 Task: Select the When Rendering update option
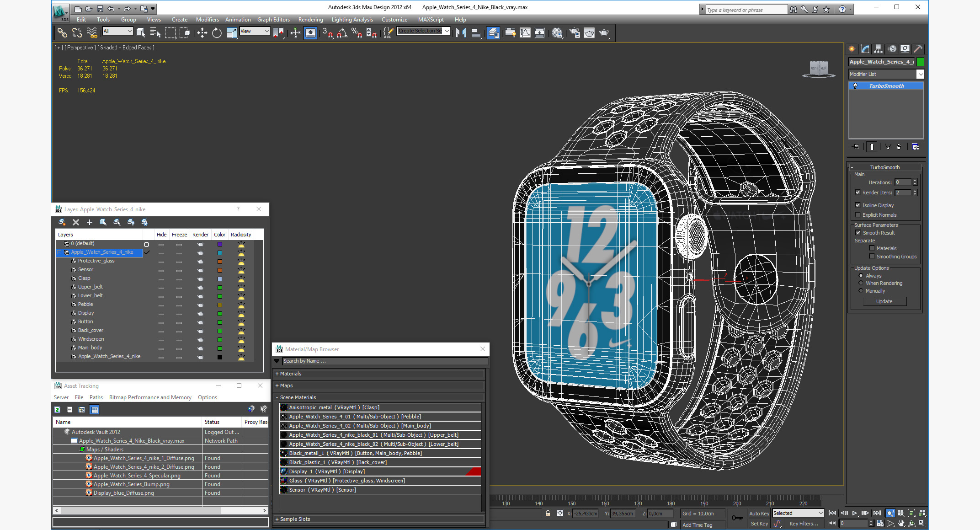coord(861,283)
